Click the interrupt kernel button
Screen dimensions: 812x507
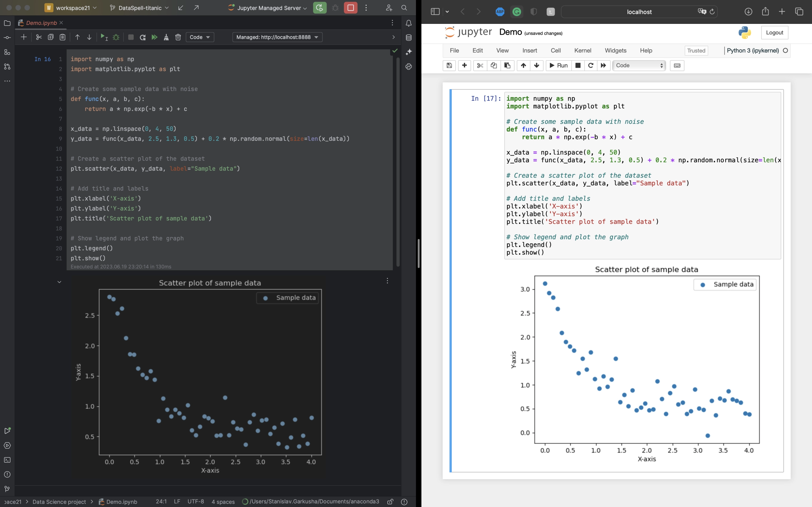point(578,65)
